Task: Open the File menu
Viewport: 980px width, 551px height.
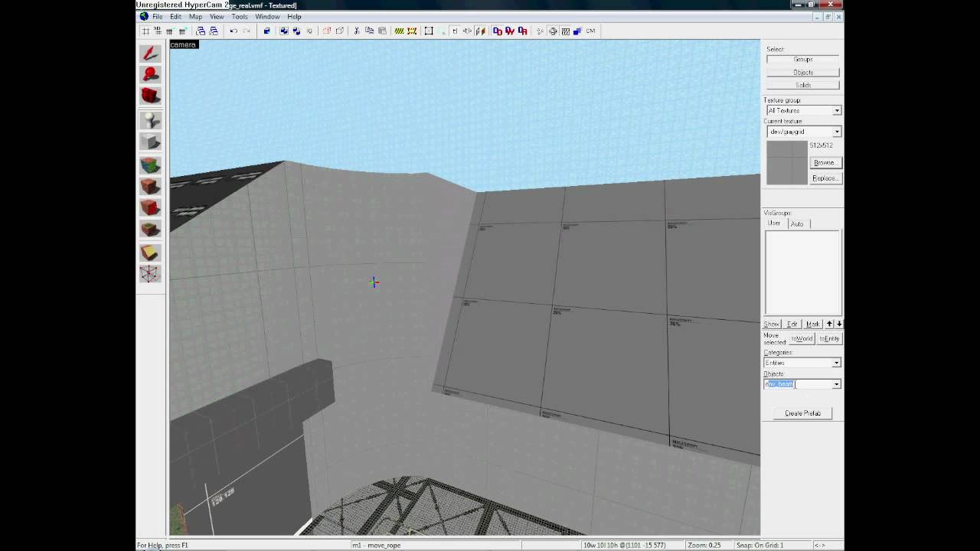Action: pyautogui.click(x=157, y=16)
